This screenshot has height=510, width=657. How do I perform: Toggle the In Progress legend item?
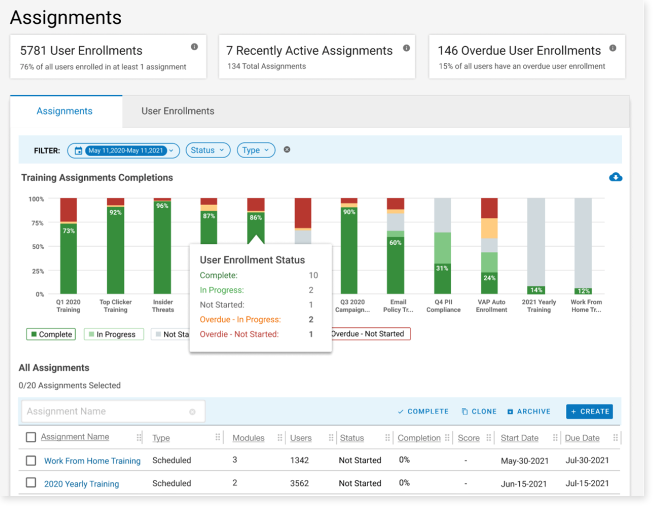(114, 334)
